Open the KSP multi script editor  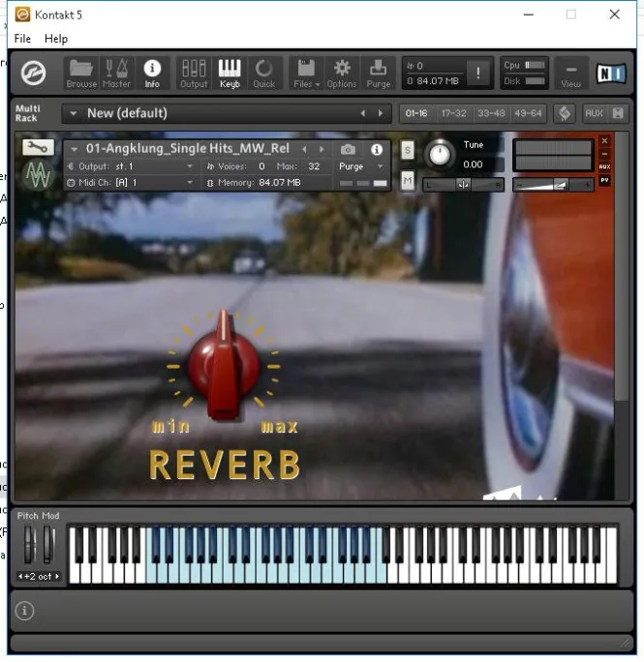pos(565,113)
